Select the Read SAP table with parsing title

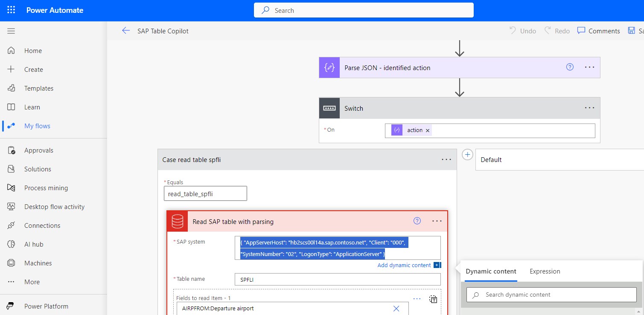tap(233, 221)
